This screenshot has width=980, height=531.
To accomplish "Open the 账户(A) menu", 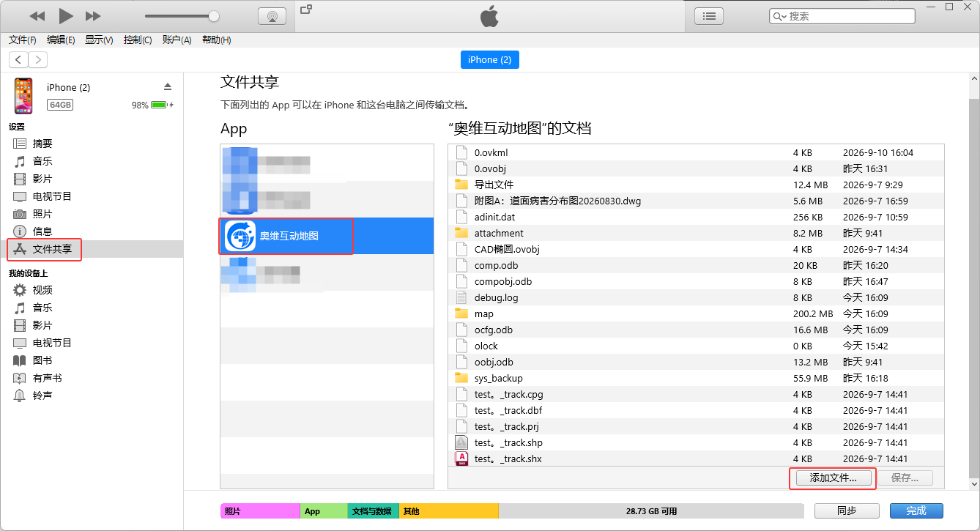I will coord(177,40).
